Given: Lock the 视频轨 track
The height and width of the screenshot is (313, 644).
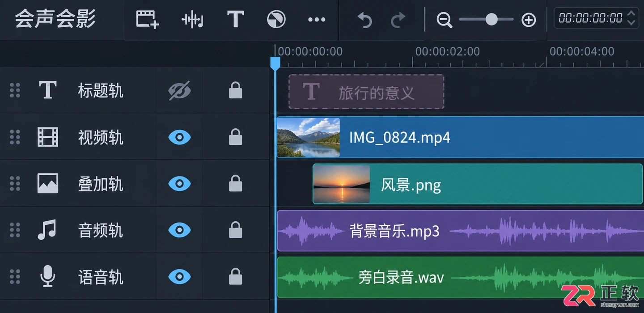Looking at the screenshot, I should coord(235,137).
